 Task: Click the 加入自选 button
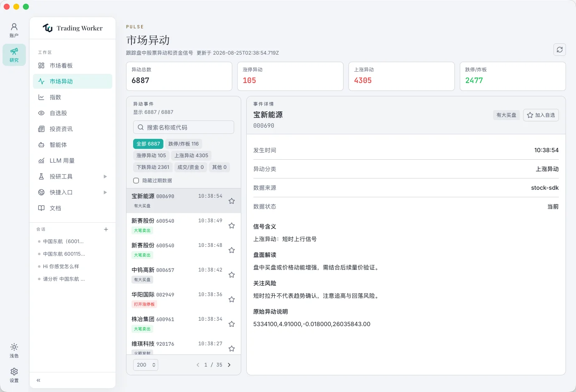point(541,115)
